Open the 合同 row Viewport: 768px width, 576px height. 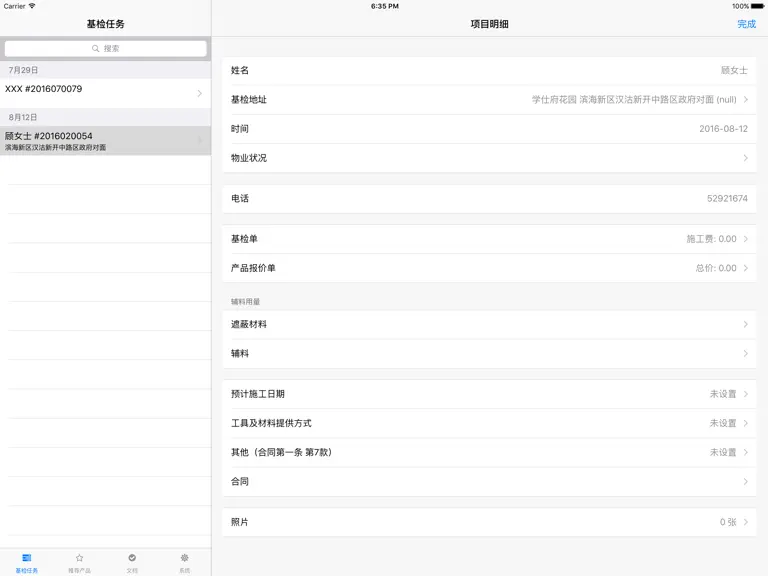(x=489, y=481)
